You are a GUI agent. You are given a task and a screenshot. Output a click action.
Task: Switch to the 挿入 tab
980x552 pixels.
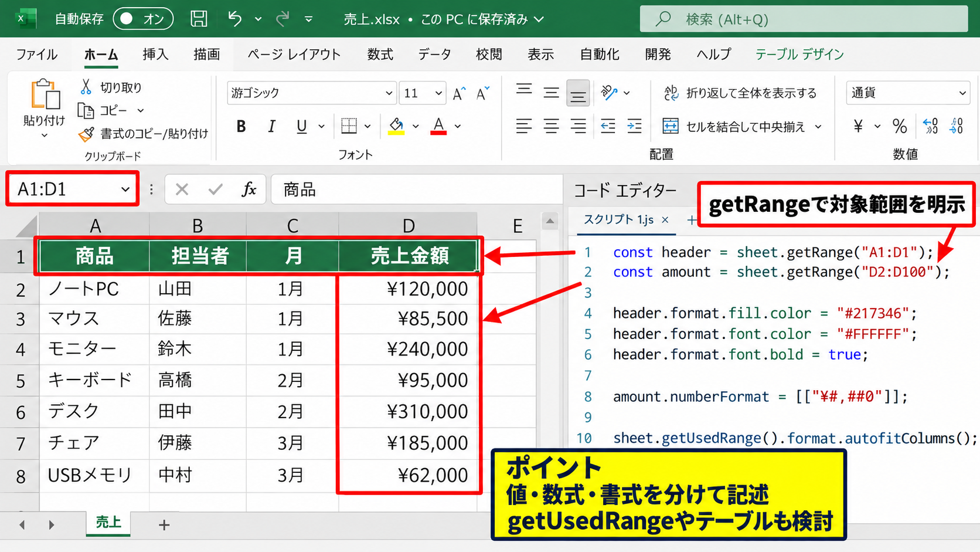coord(155,55)
